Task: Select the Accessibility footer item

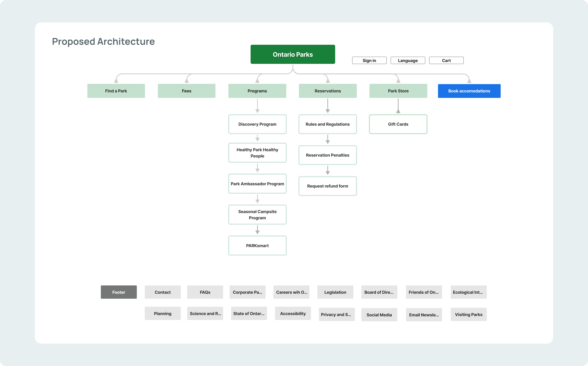Action: pyautogui.click(x=293, y=313)
